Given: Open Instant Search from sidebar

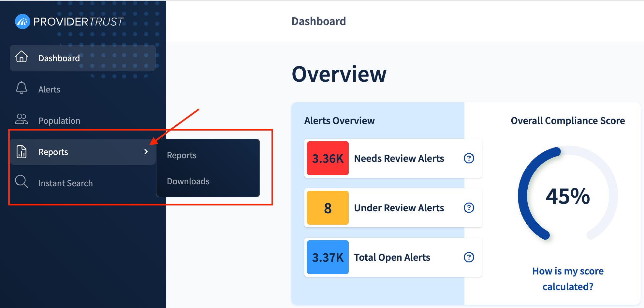Looking at the screenshot, I should coord(83,183).
